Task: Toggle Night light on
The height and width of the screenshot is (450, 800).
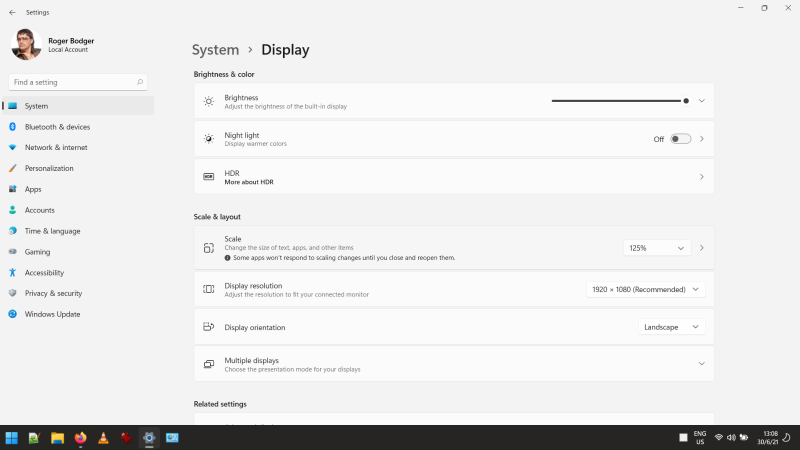Action: (x=681, y=139)
